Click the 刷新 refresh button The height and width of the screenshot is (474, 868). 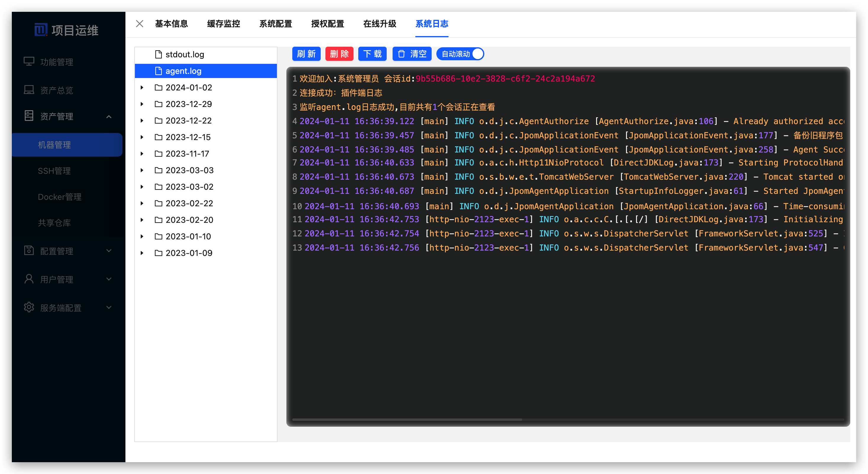(x=306, y=54)
